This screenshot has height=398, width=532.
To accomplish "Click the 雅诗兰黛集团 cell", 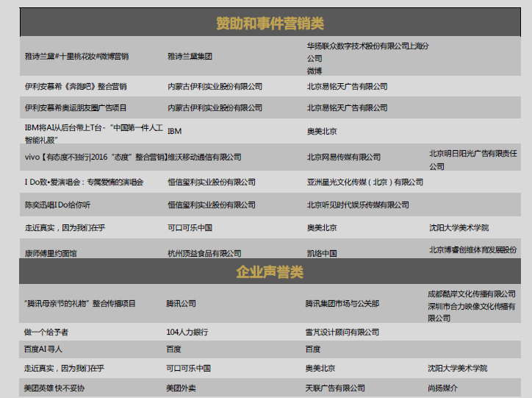I will coord(190,57).
